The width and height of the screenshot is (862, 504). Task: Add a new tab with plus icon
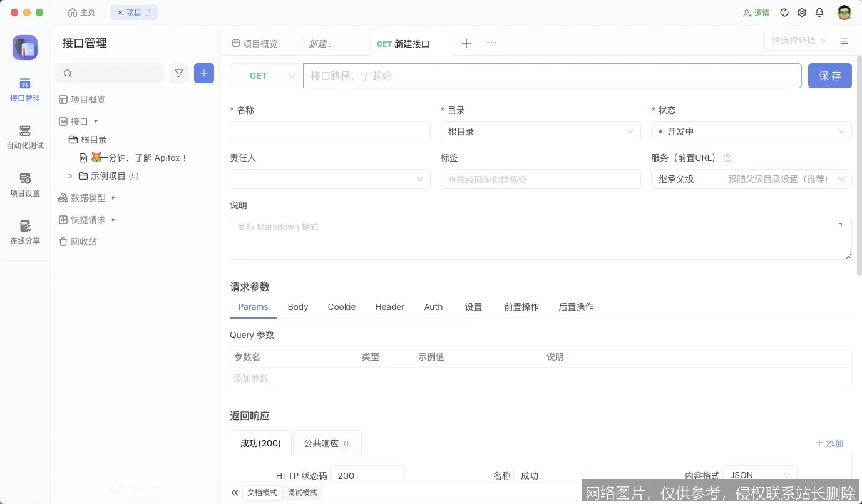[466, 43]
